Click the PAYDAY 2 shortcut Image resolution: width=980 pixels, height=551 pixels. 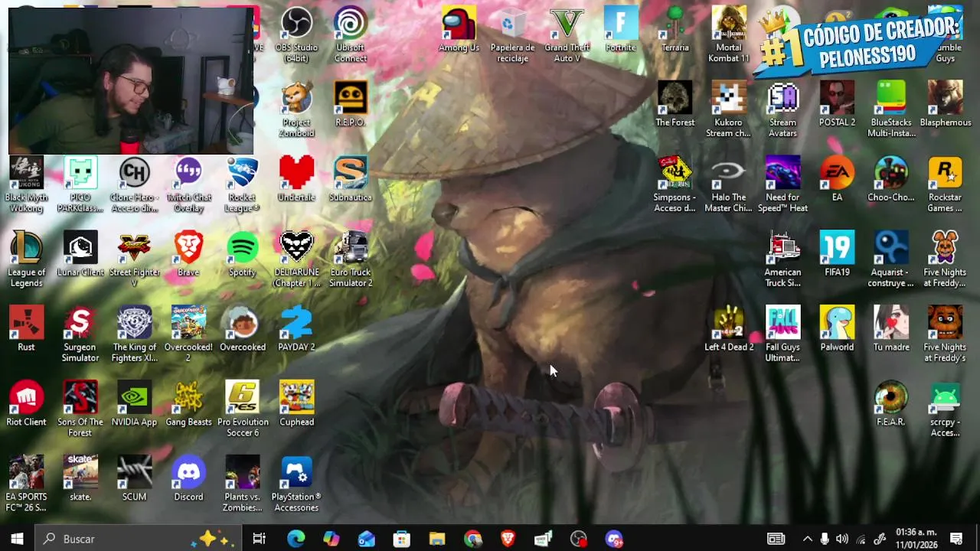(296, 330)
